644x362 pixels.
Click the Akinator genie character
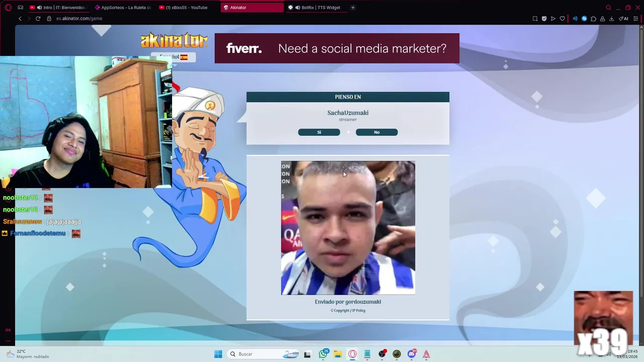(x=201, y=176)
